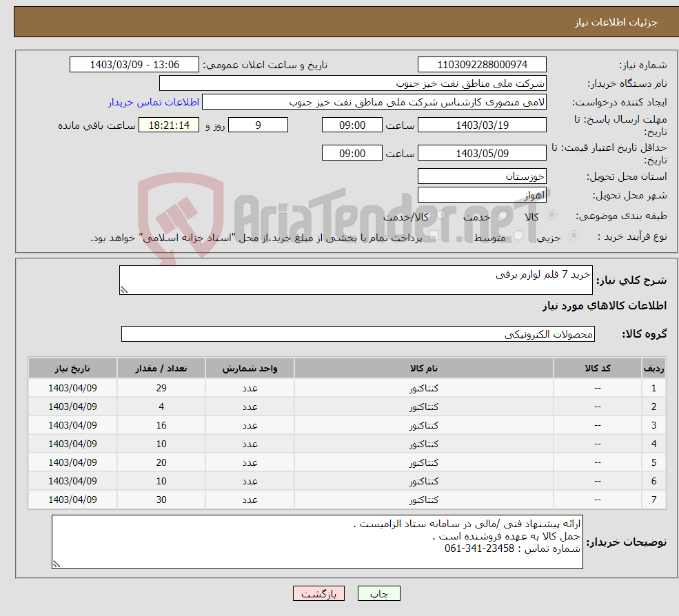Click the resize handle of buyer notes box
Viewport: 679px width, 616px height.
click(x=57, y=564)
